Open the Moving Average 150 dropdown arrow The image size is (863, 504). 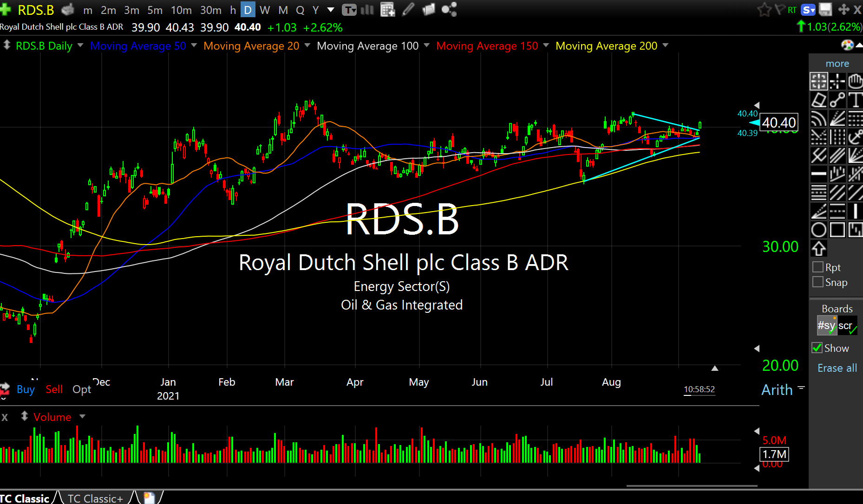click(x=546, y=45)
